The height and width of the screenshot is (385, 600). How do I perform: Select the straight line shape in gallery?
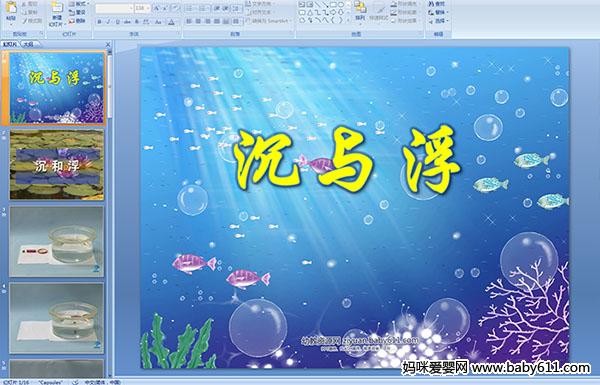317,5
